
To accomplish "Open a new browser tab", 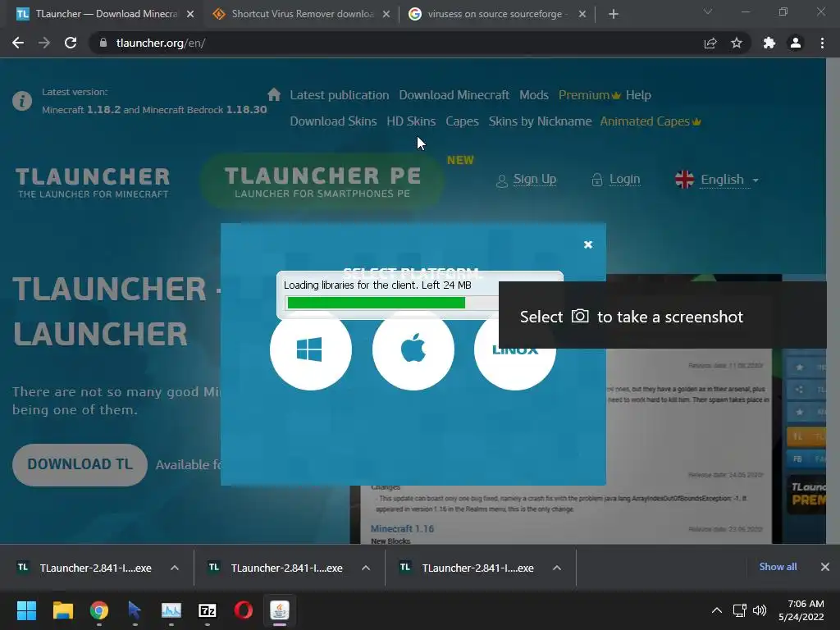I will [x=614, y=14].
